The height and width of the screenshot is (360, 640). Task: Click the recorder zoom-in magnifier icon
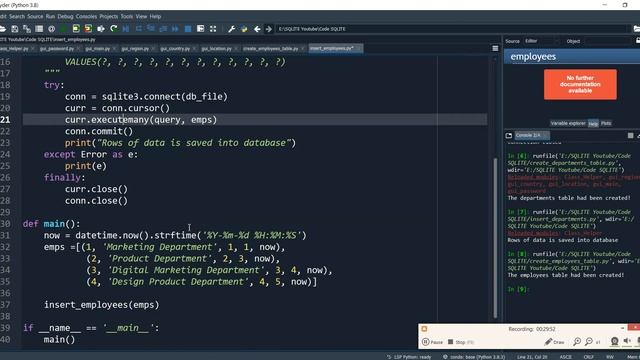(x=577, y=342)
